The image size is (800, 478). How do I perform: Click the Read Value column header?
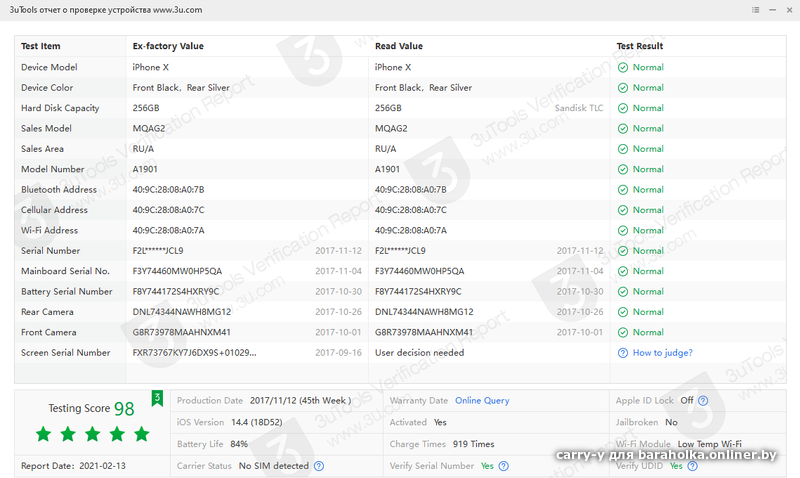click(399, 46)
